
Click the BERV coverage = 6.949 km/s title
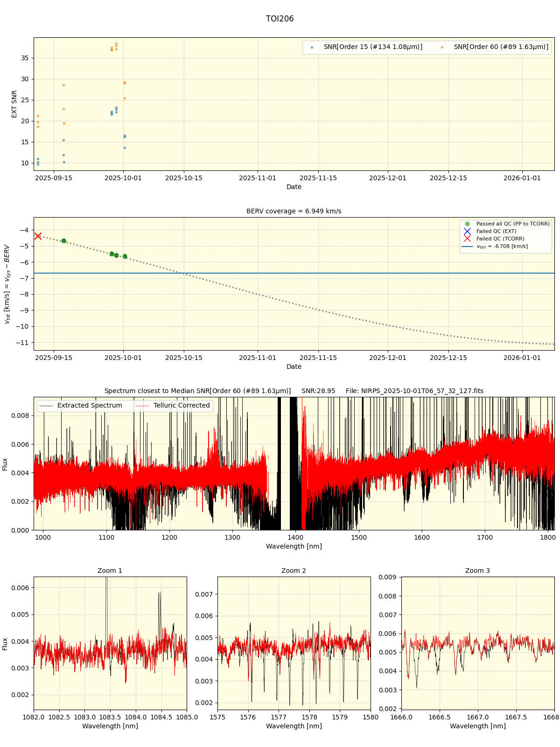tap(294, 211)
